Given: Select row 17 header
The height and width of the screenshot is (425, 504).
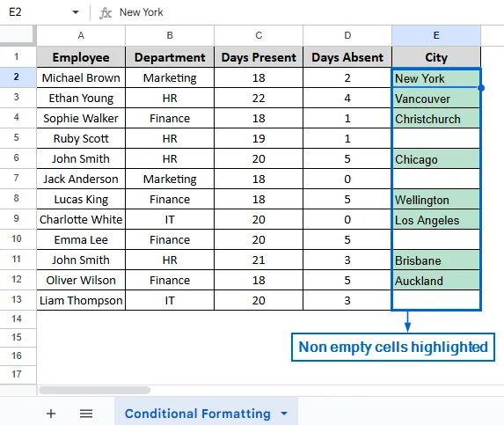Looking at the screenshot, I should [17, 375].
